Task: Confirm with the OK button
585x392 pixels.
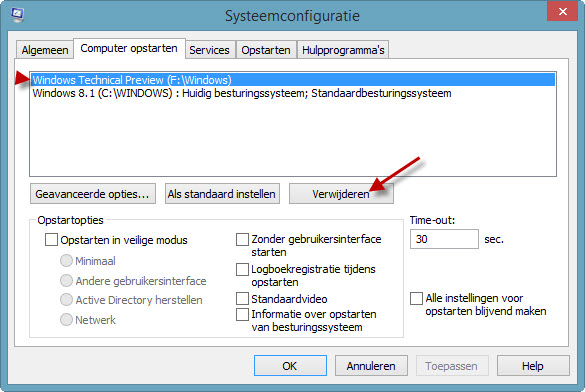Action: pos(290,366)
